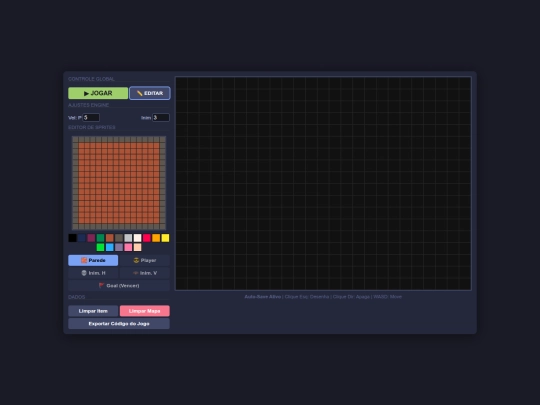
Task: Click the black map grid canvas
Action: tap(323, 184)
